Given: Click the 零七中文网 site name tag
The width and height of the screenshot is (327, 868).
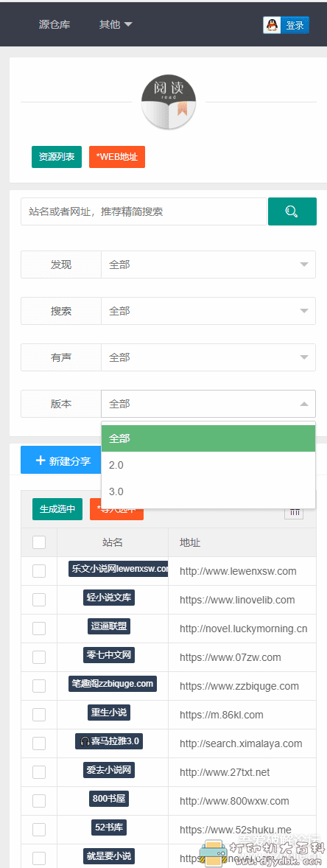Looking at the screenshot, I should click(110, 656).
